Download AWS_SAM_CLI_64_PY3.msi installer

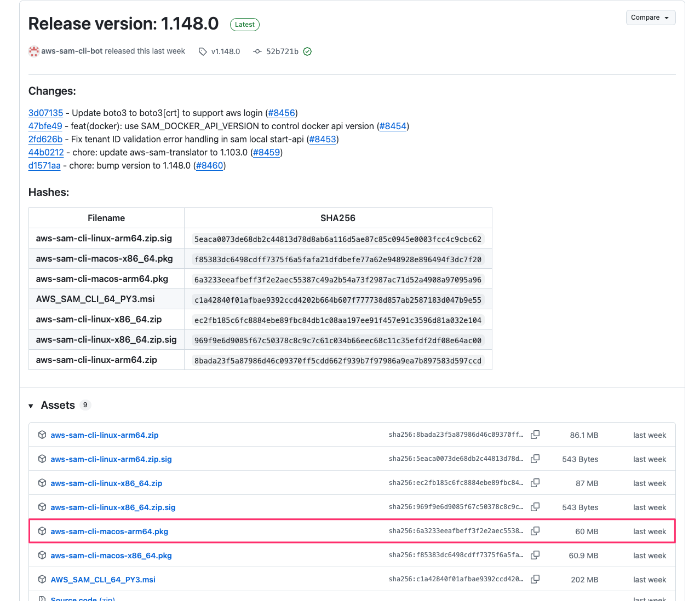click(x=103, y=580)
